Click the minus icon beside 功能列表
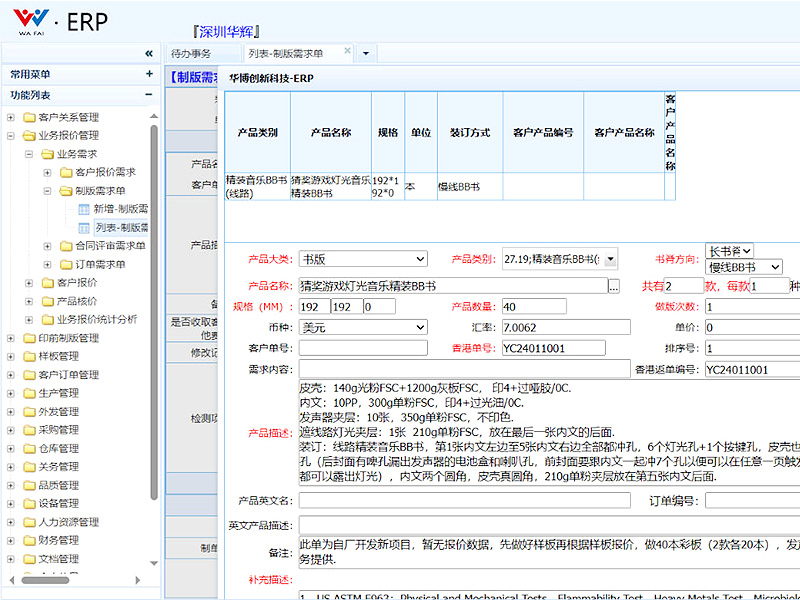The image size is (800, 600). coord(149,94)
